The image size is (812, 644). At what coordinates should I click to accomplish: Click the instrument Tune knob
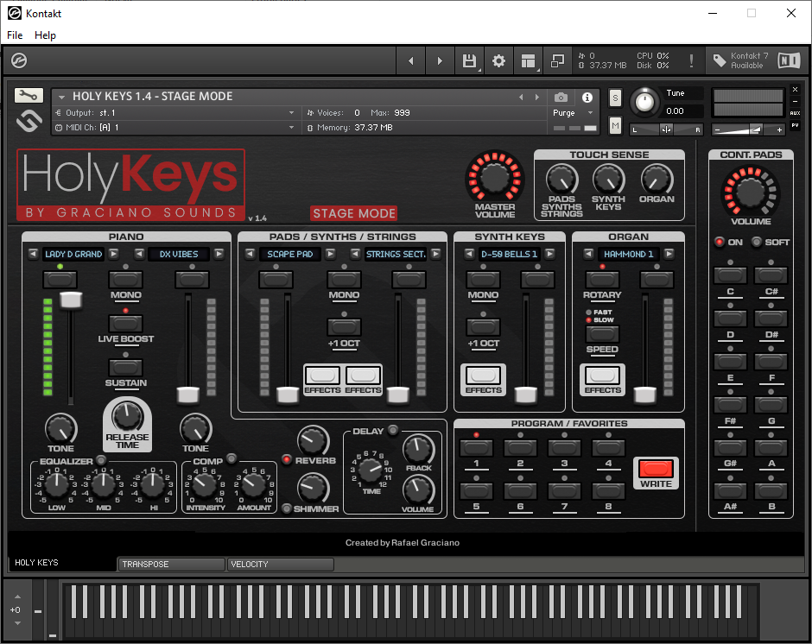pyautogui.click(x=644, y=101)
